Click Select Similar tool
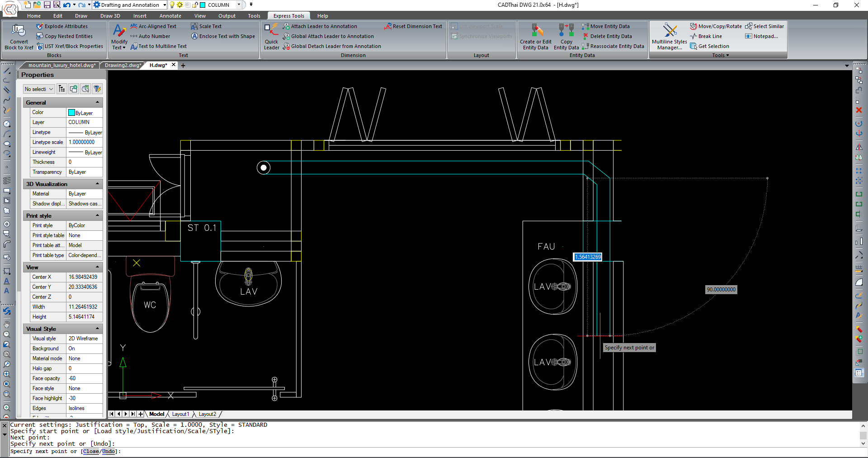The height and width of the screenshot is (458, 868). click(764, 26)
